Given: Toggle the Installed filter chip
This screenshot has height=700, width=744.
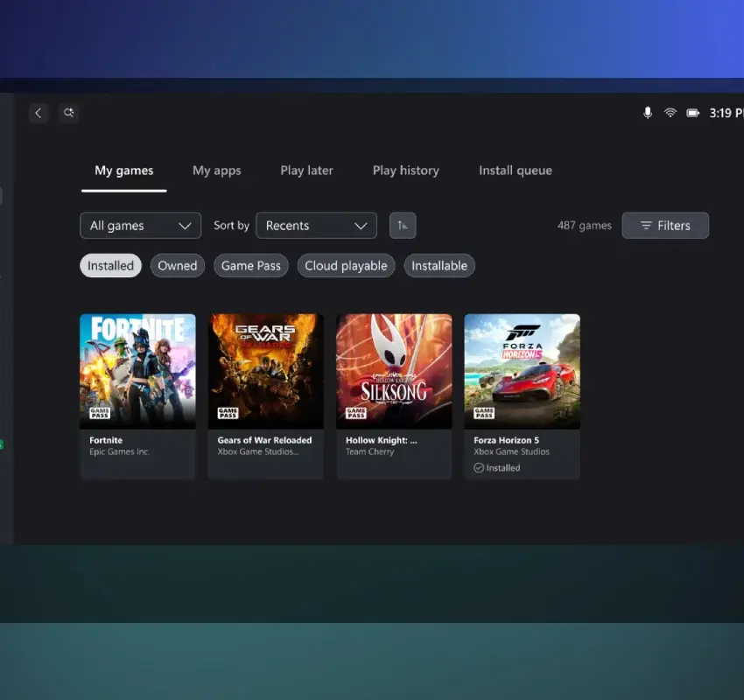Looking at the screenshot, I should (x=110, y=266).
